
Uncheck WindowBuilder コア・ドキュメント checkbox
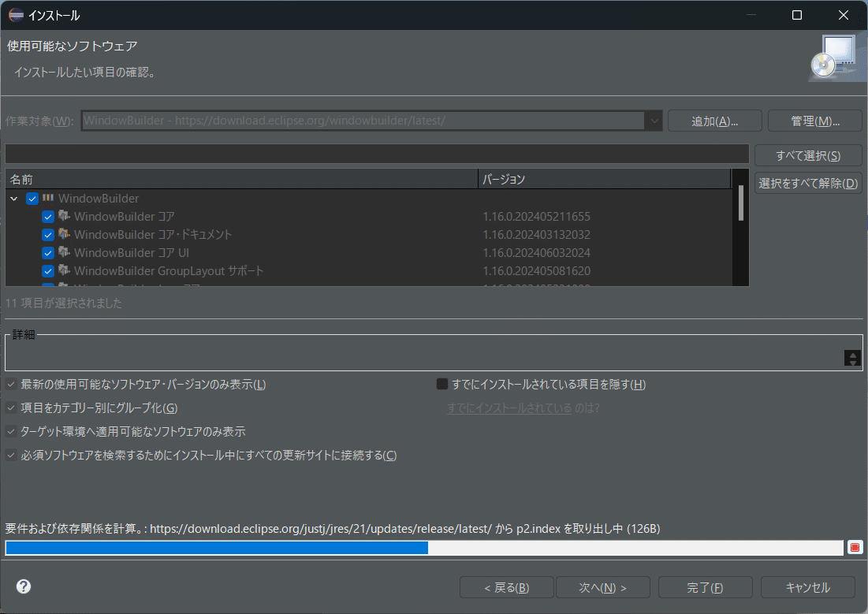point(48,235)
